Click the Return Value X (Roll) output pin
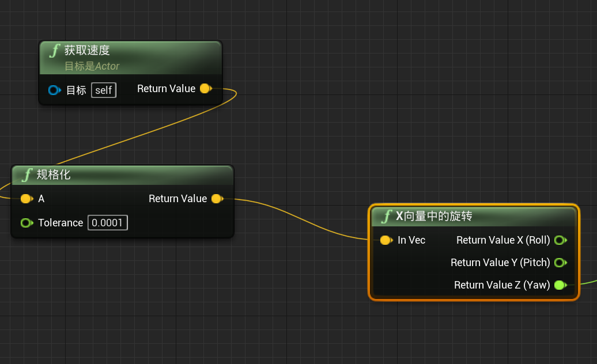 [561, 240]
